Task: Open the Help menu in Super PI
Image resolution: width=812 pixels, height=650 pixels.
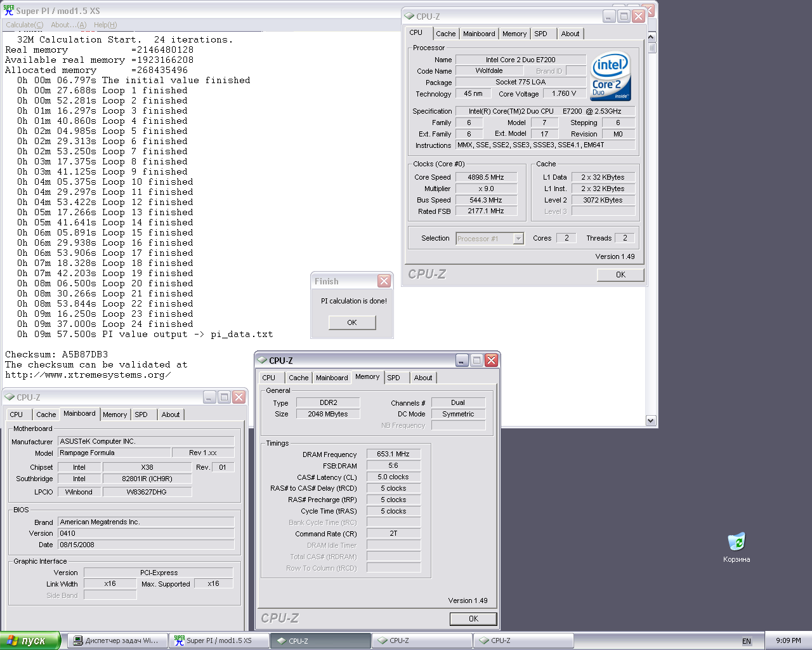Action: [x=105, y=25]
